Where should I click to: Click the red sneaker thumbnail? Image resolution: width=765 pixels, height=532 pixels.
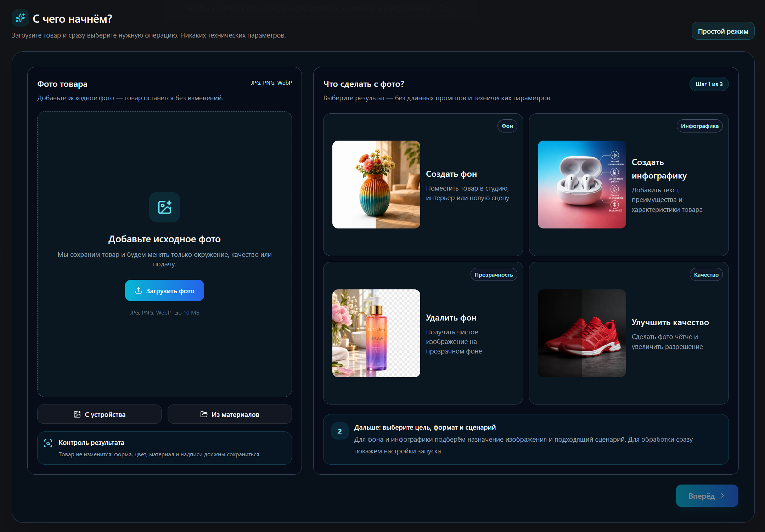582,333
